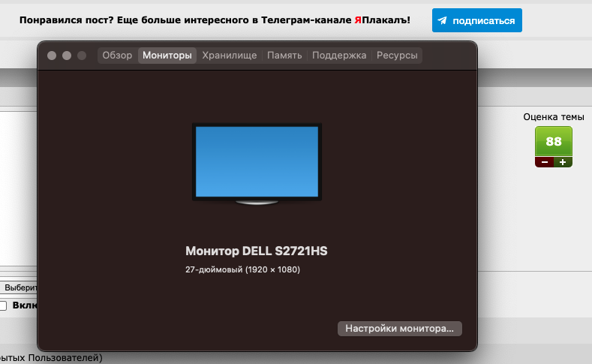Viewport: 592px width, 364px height.
Task: Close the system info window
Action: click(x=52, y=56)
